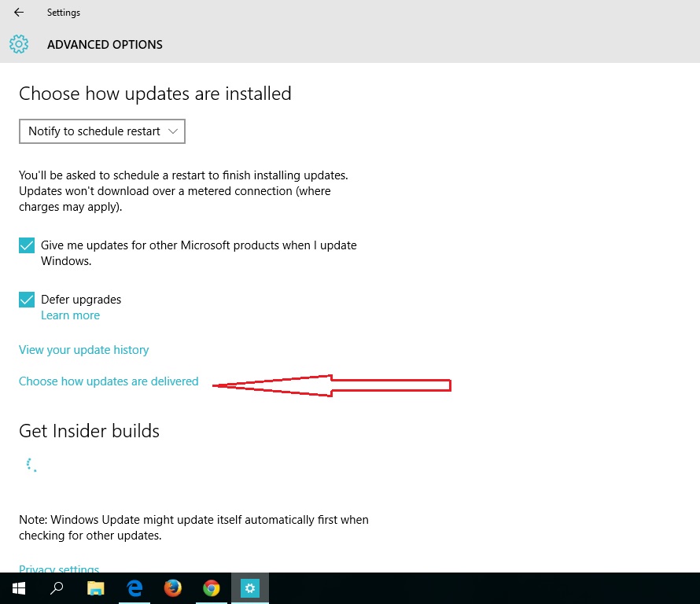Open Google Chrome from the taskbar
Screen dimensions: 700x604
[211, 587]
